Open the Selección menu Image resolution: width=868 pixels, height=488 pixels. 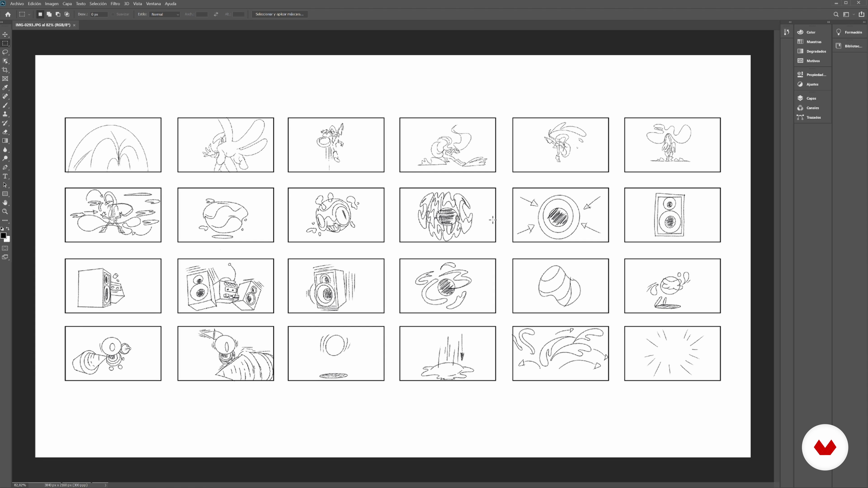point(98,4)
